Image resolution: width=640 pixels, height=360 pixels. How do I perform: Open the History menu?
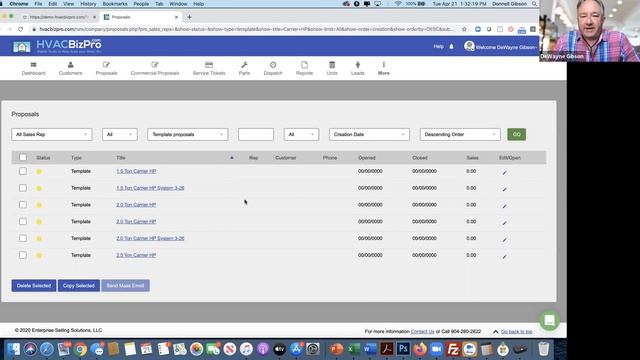[88, 4]
